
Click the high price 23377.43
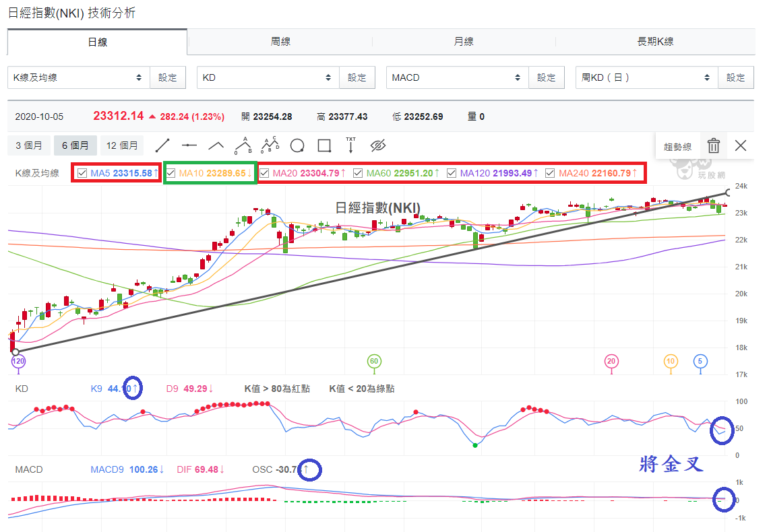348,117
